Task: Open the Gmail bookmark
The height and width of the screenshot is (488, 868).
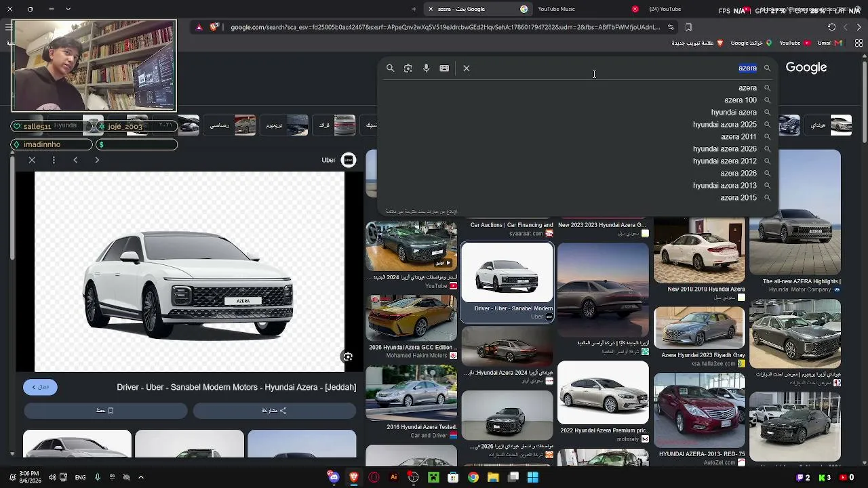Action: coord(829,43)
